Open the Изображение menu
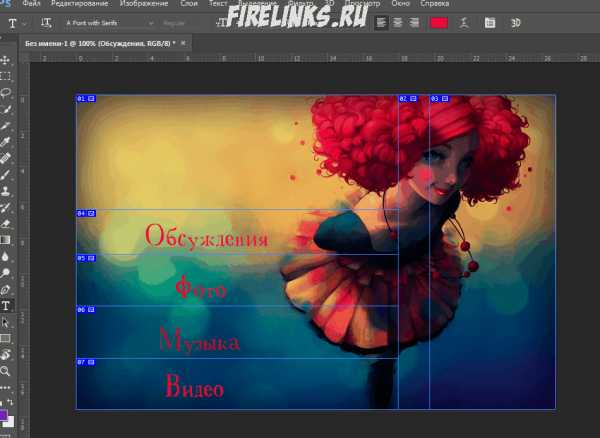The image size is (600, 438). click(144, 3)
